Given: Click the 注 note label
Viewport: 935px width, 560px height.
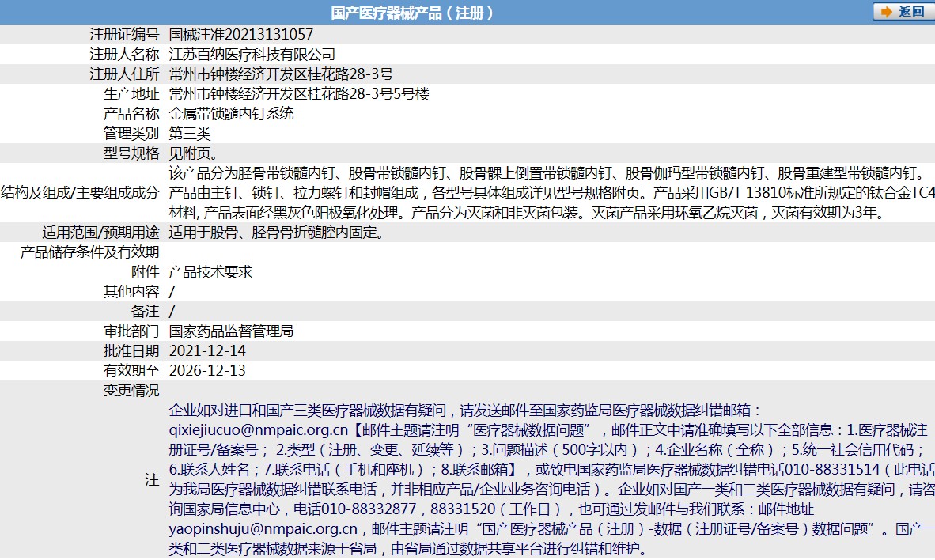Looking at the screenshot, I should (x=153, y=479).
